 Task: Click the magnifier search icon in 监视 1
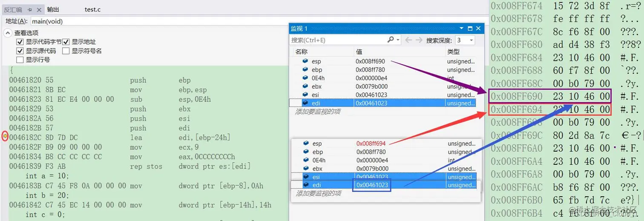point(391,40)
